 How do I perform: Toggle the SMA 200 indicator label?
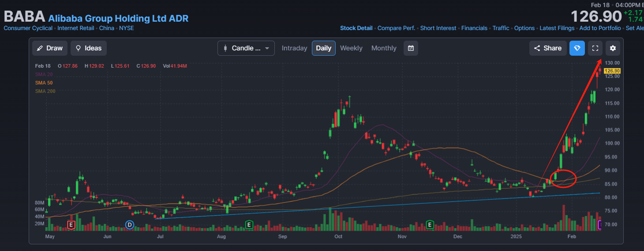45,91
